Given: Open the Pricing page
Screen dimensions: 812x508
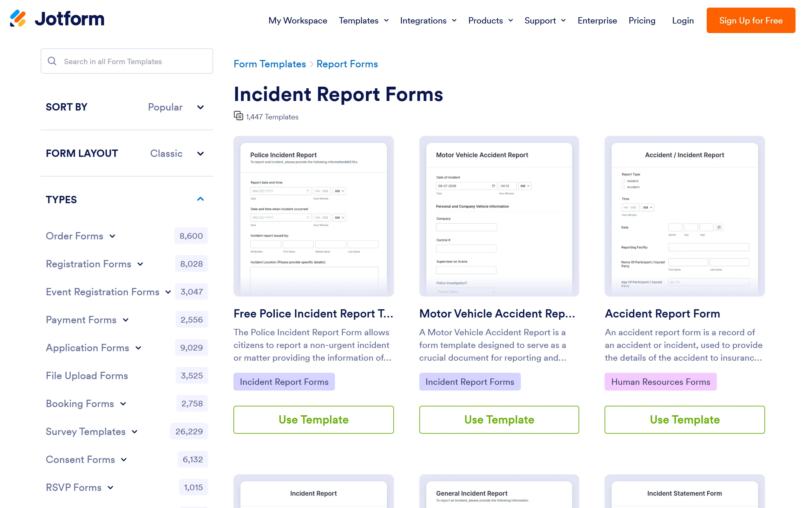Looking at the screenshot, I should click(x=642, y=21).
